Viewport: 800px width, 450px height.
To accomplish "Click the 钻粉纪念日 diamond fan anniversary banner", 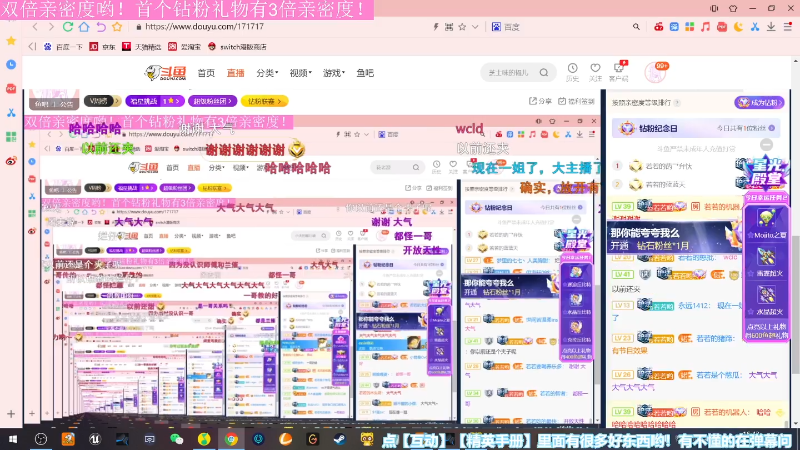I will point(695,128).
